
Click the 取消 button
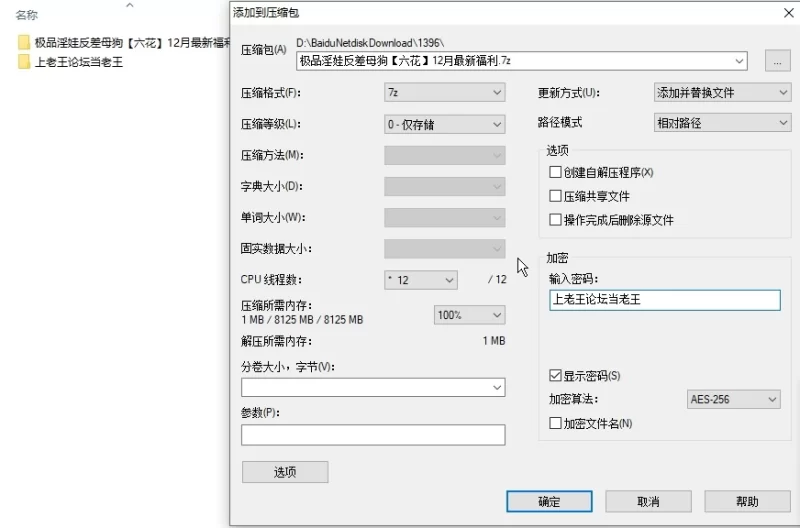[x=648, y=501]
